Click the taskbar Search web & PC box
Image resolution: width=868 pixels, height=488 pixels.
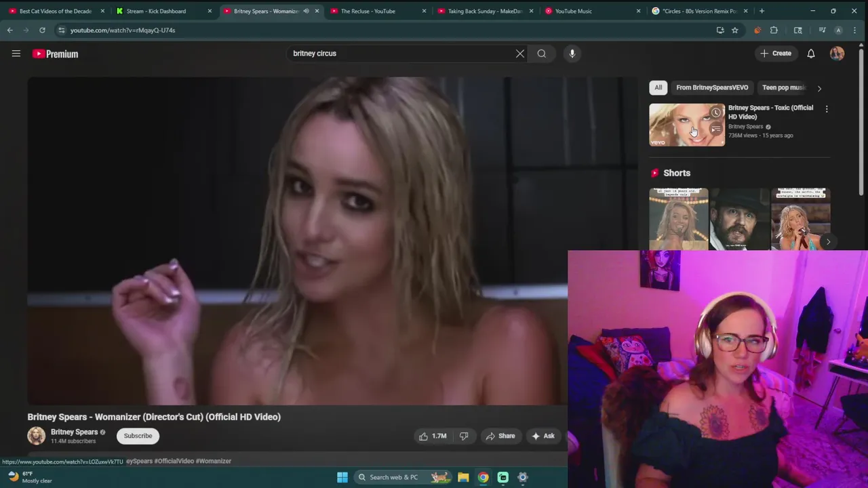tap(403, 477)
